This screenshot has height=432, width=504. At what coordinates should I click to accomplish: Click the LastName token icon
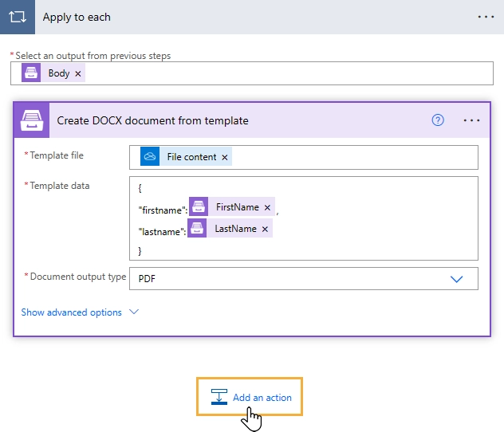tap(197, 228)
